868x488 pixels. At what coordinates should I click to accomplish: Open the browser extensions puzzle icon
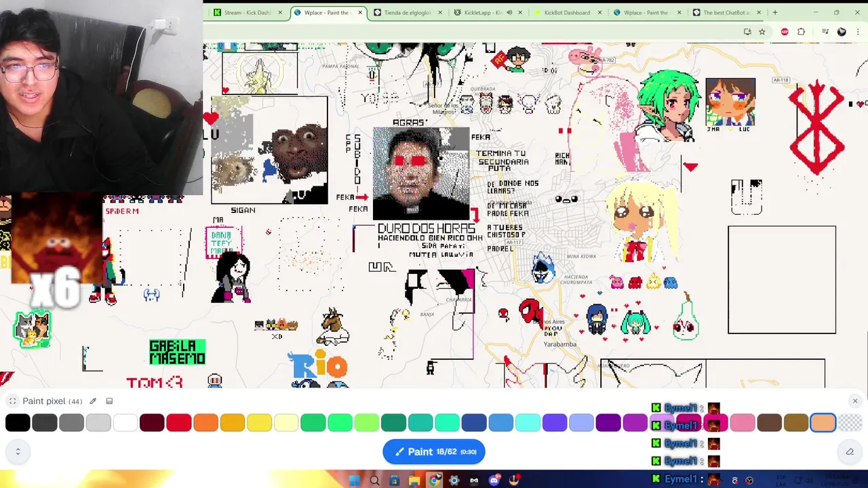(802, 32)
